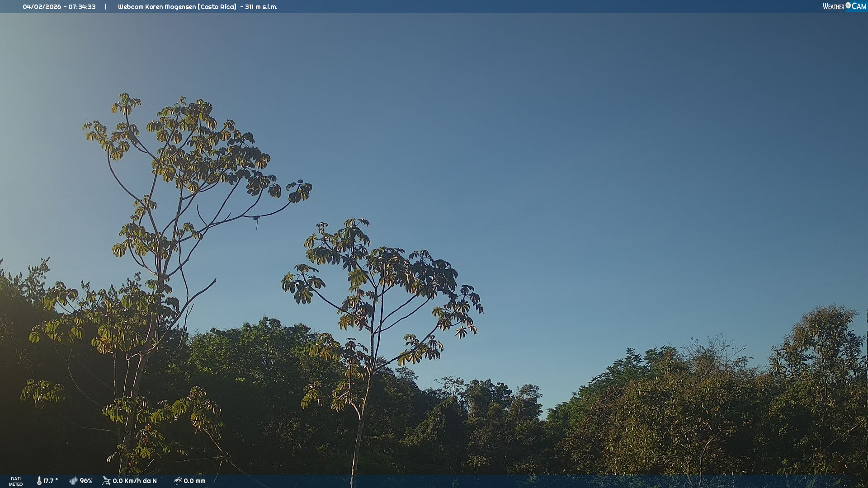Click the 0.0 mm rainfall value
The width and height of the screenshot is (868, 488).
(194, 481)
